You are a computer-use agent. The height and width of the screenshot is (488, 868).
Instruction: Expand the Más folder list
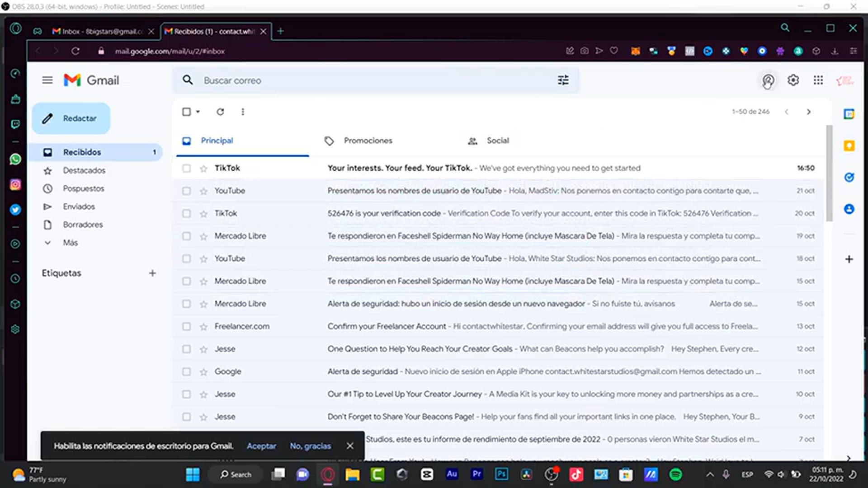70,243
